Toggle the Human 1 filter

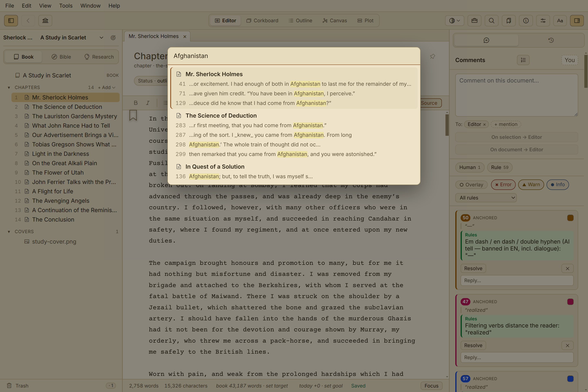[470, 167]
